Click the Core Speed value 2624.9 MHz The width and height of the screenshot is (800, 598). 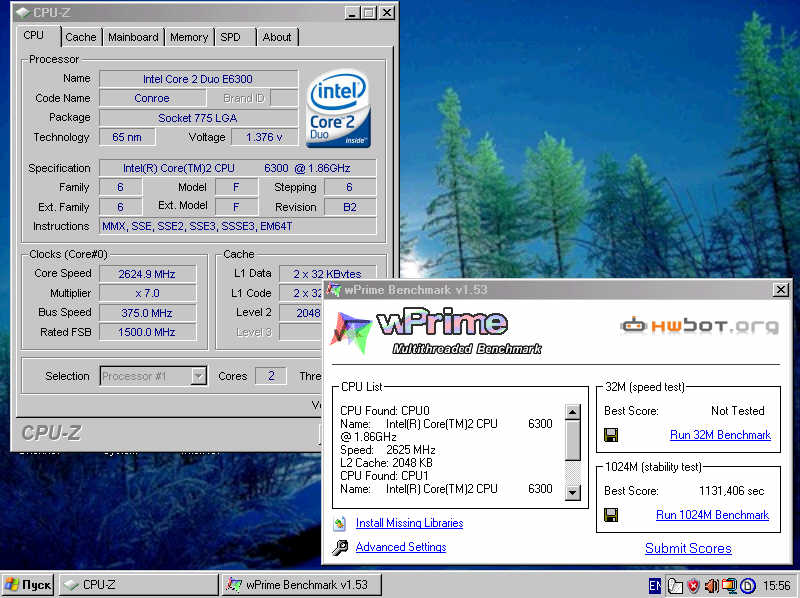[147, 274]
